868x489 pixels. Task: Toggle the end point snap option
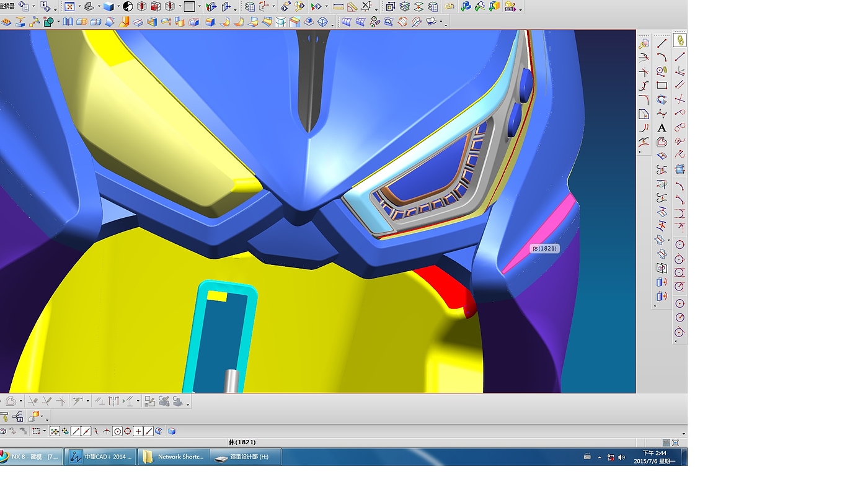click(76, 431)
